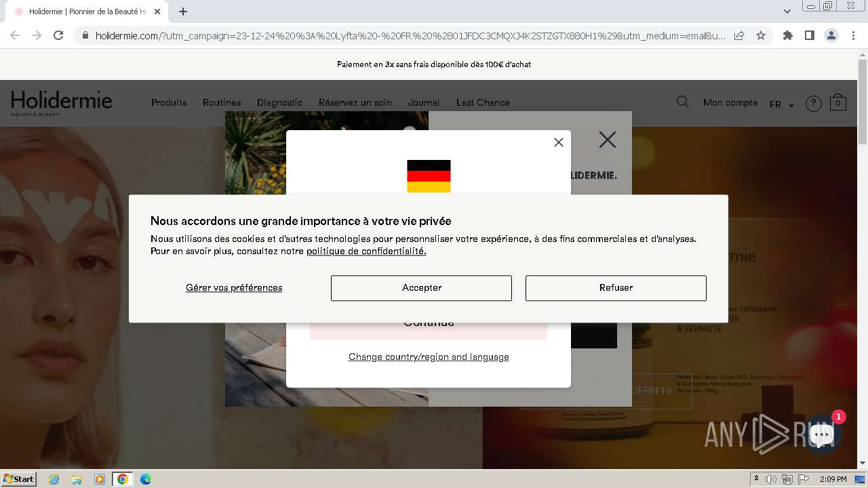The image size is (868, 488).
Task: Open the tab search chevron
Action: tap(787, 12)
